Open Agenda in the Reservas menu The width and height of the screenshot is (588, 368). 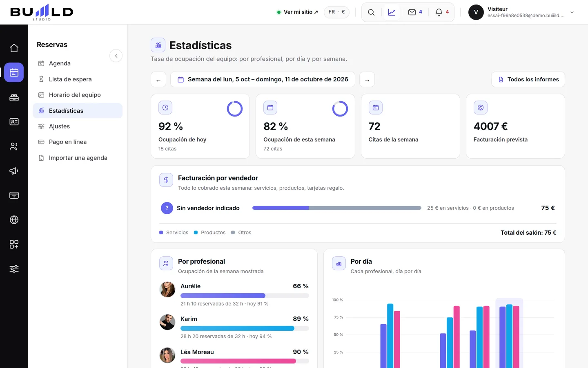(x=78, y=63)
